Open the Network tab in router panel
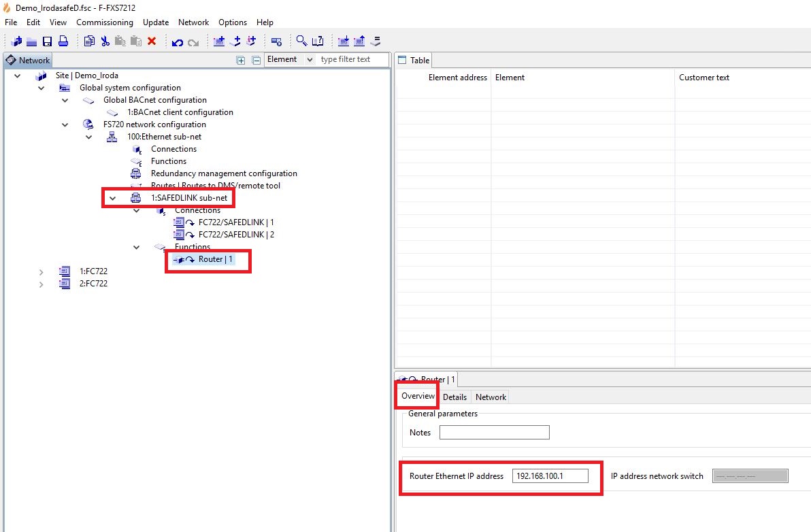This screenshot has width=811, height=532. coord(491,397)
